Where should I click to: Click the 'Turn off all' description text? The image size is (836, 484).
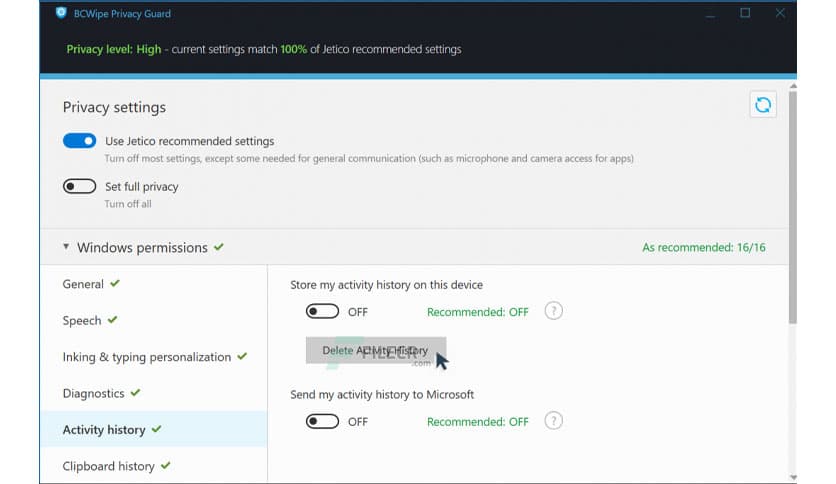[x=128, y=204]
